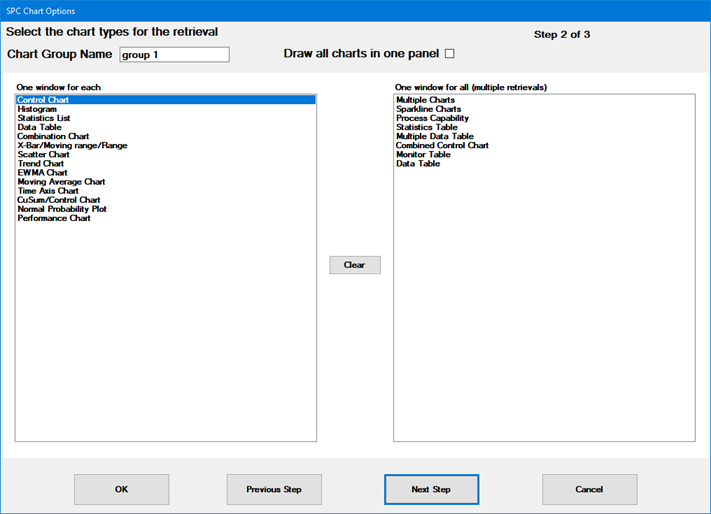Select CuSum/Control Chart item
711x514 pixels.
[x=58, y=200]
